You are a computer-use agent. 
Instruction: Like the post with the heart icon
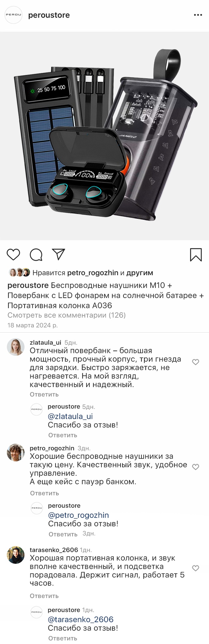click(x=13, y=254)
